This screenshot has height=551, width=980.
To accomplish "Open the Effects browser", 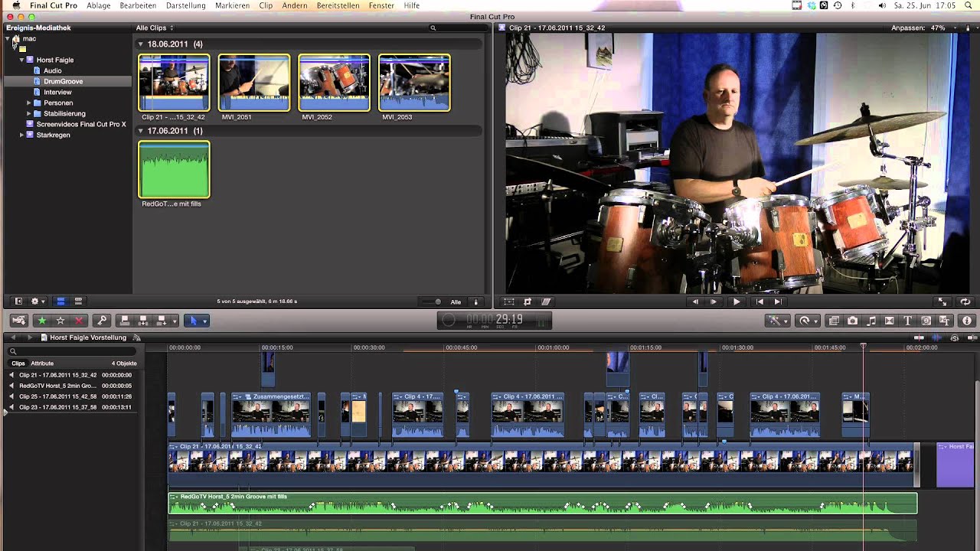I will [834, 321].
